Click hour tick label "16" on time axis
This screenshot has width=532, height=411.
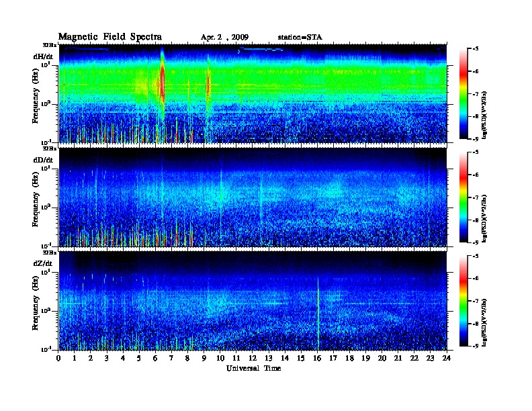tap(317, 358)
